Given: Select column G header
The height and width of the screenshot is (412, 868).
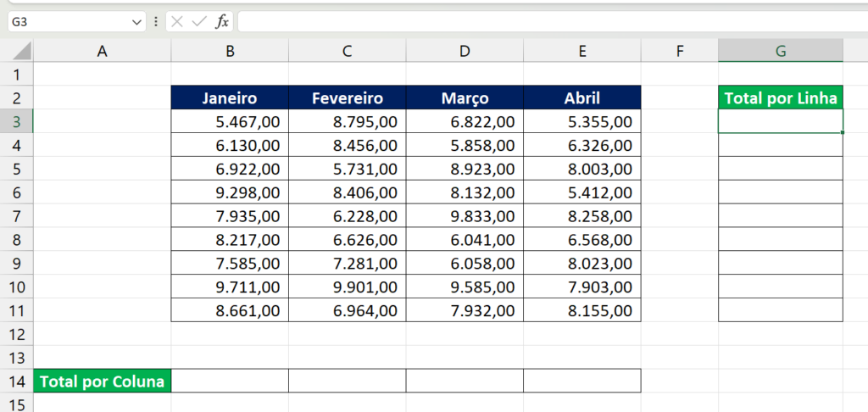Looking at the screenshot, I should click(781, 51).
